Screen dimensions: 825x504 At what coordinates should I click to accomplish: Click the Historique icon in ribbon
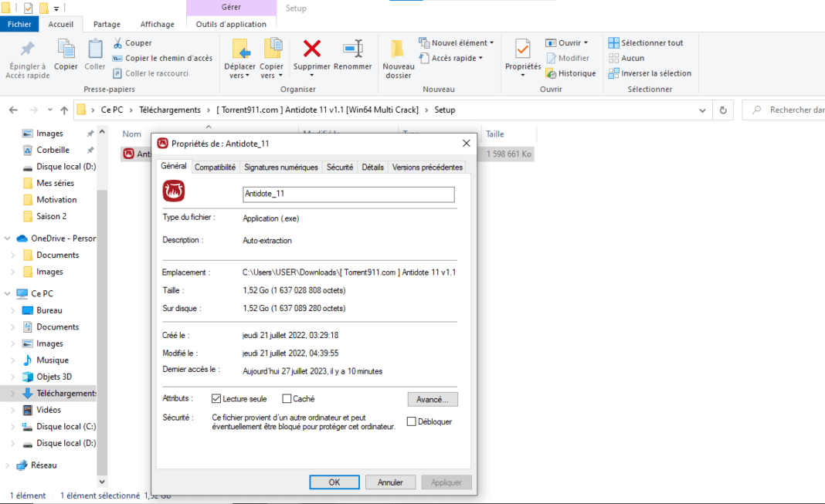click(x=551, y=73)
